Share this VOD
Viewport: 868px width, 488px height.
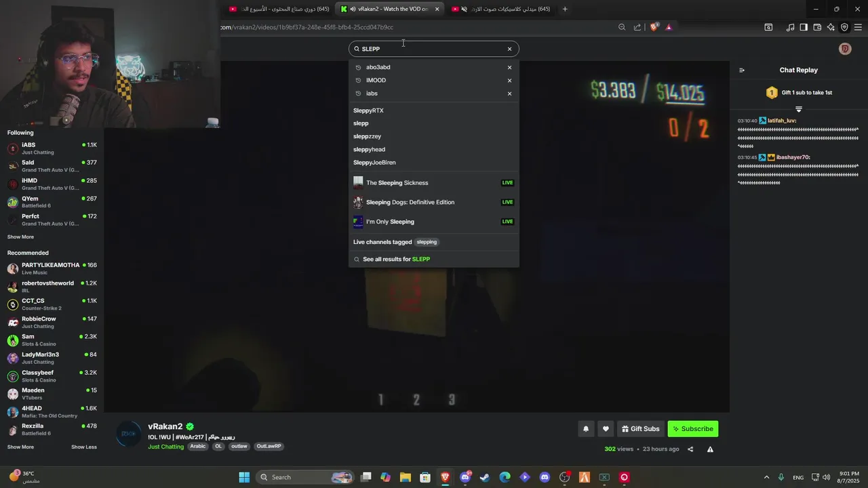tap(690, 449)
